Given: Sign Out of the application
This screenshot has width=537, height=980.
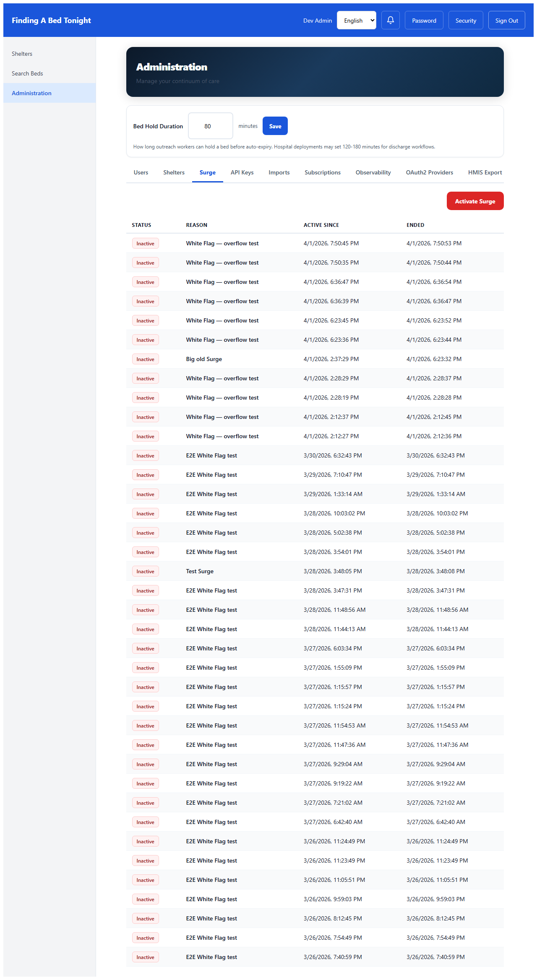Looking at the screenshot, I should click(x=506, y=20).
